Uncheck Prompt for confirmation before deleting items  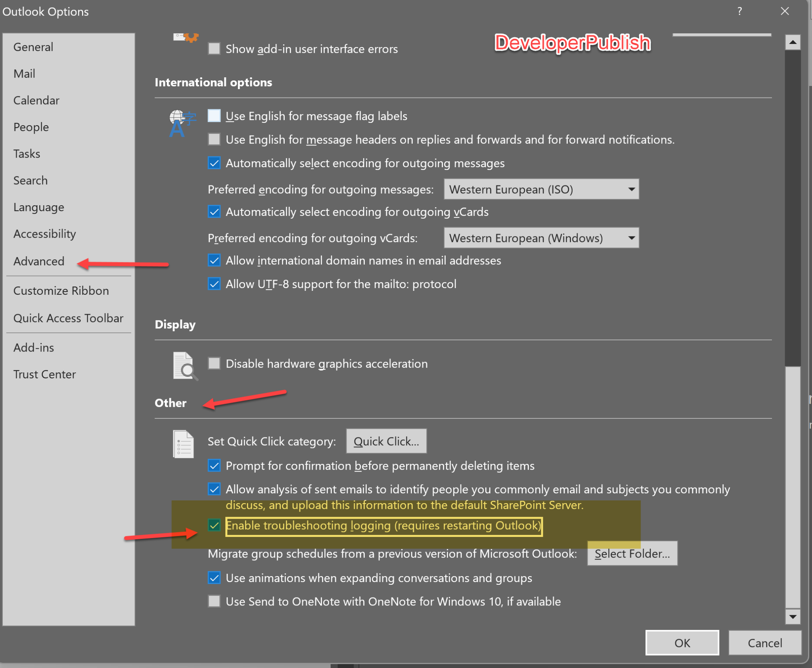(x=214, y=466)
